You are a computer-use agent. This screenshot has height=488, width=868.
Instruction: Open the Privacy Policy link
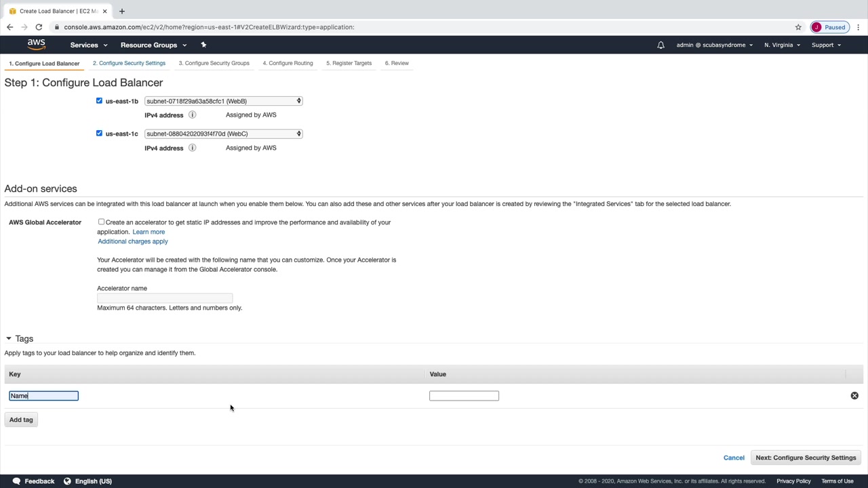pyautogui.click(x=793, y=481)
